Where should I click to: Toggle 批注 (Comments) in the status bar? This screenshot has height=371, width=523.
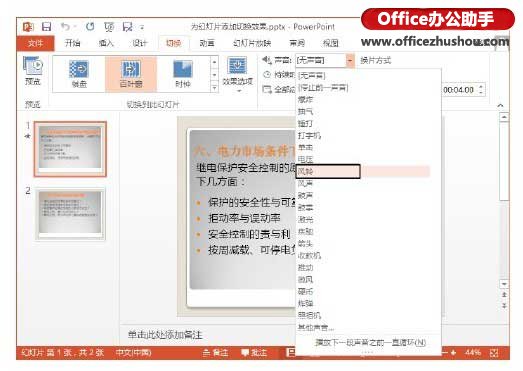coord(254,353)
